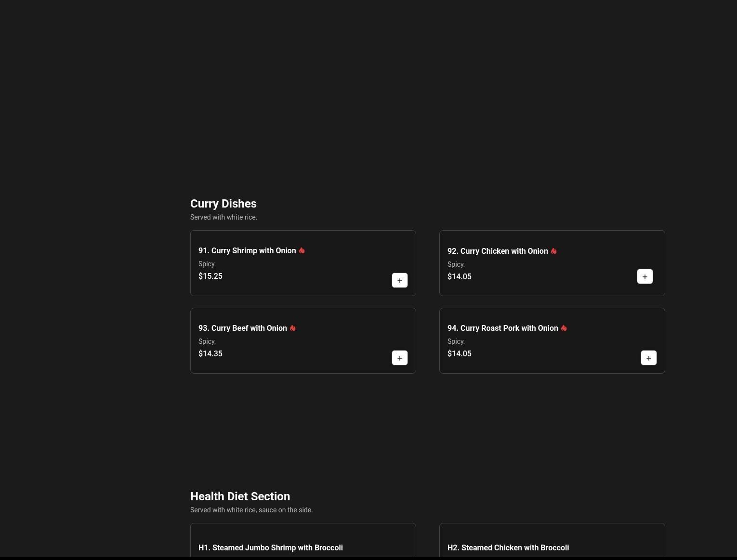Viewport: 737px width, 560px height.
Task: Click the flame icon by Curry Beef
Action: 292,328
